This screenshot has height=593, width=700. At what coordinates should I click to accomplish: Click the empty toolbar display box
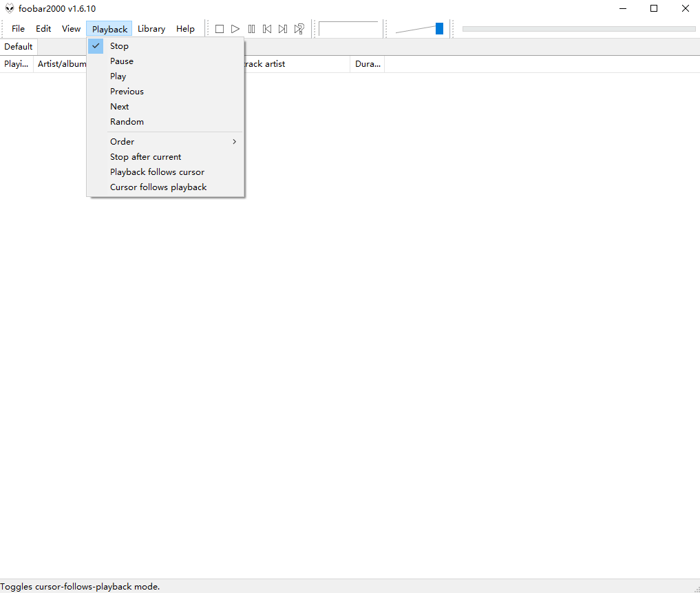[x=348, y=29]
